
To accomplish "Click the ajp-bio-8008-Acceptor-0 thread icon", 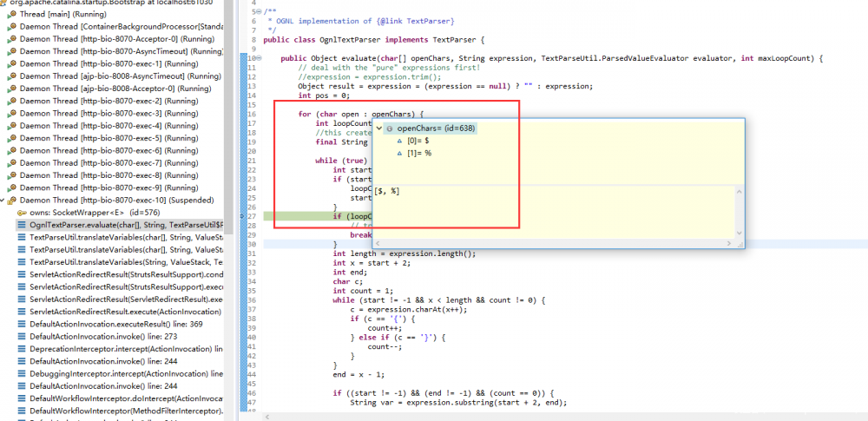I will 12,89.
